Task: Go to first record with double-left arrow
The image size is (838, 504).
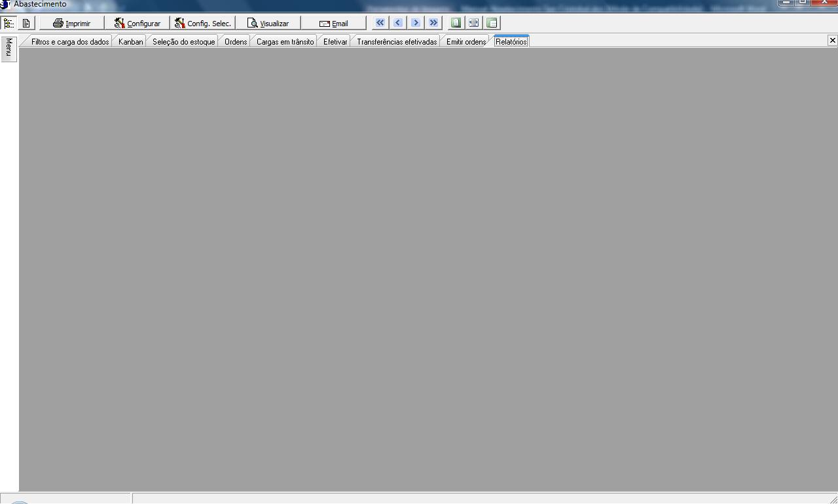Action: [380, 23]
